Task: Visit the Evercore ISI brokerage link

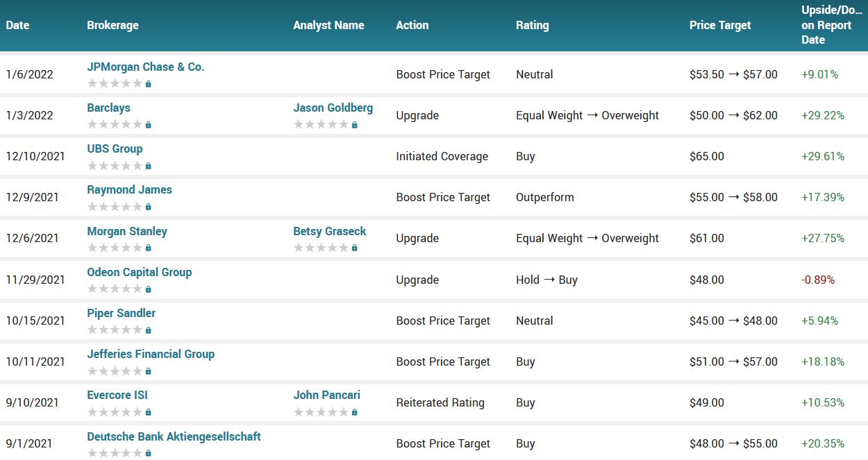Action: 117,395
